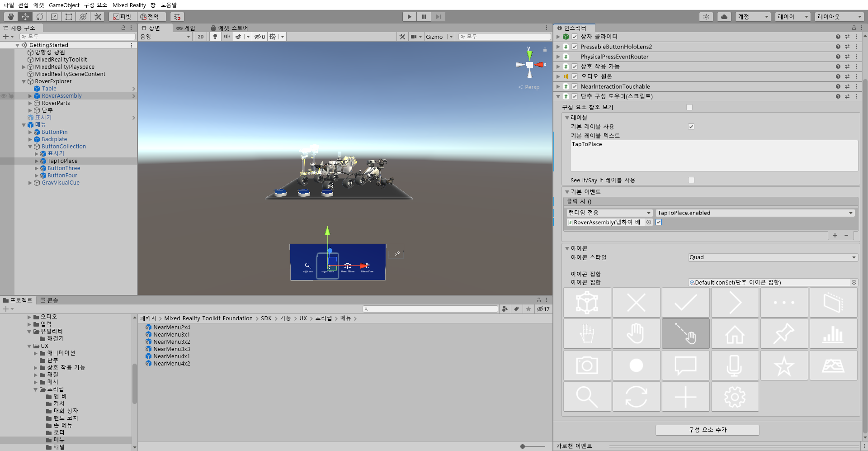Choose the pin icon in icon set
868x451 pixels.
(784, 334)
